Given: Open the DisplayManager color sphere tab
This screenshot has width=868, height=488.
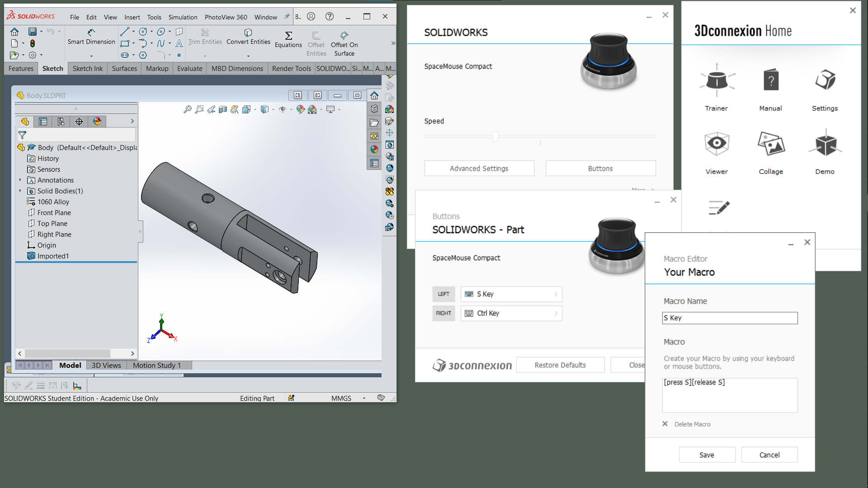Looking at the screenshot, I should pos(97,121).
